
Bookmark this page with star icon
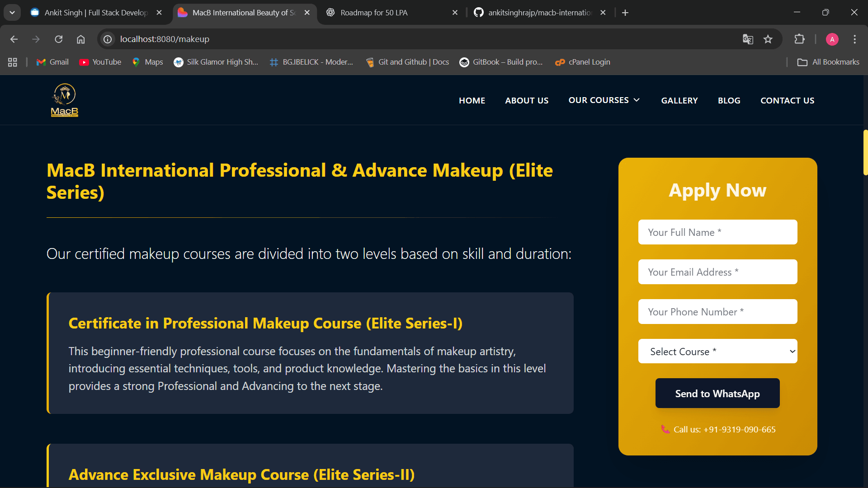tap(768, 39)
